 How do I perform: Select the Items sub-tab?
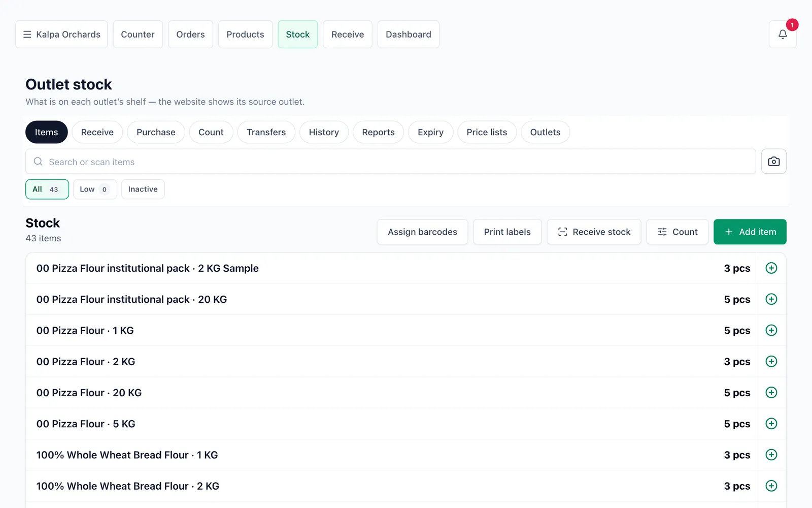coord(47,132)
